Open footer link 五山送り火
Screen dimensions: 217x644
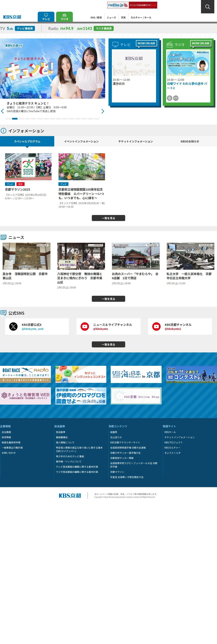tap(116, 437)
